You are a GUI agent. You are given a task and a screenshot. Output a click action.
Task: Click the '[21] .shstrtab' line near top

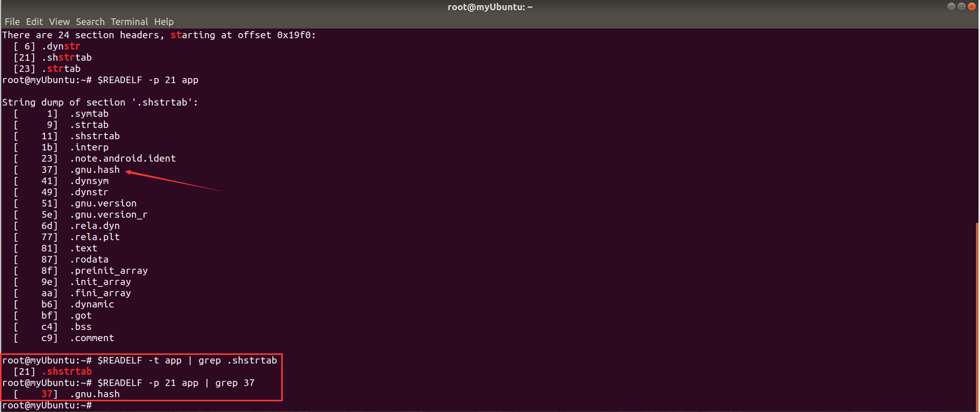(53, 58)
